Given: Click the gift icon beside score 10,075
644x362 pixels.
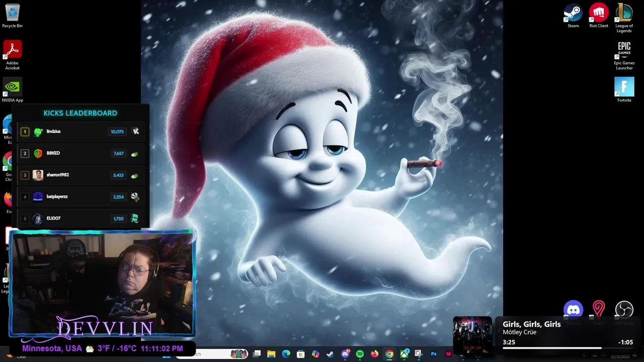Looking at the screenshot, I should (x=135, y=131).
